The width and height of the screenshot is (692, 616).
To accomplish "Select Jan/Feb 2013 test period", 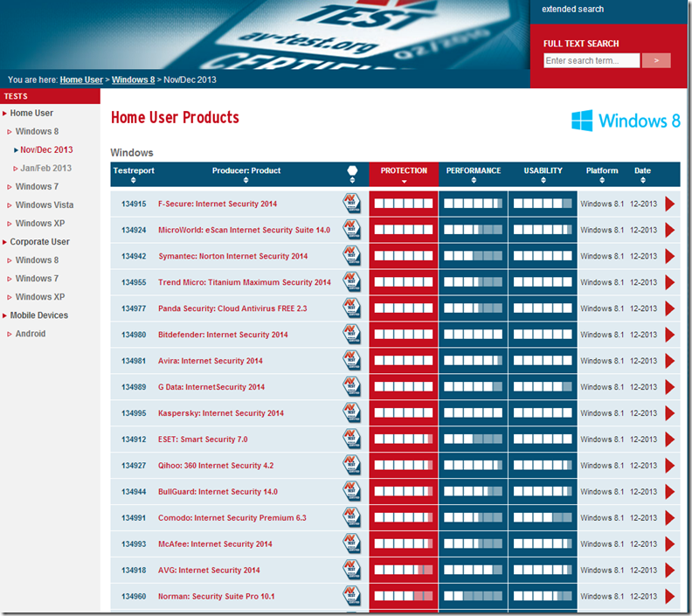I will (x=45, y=168).
